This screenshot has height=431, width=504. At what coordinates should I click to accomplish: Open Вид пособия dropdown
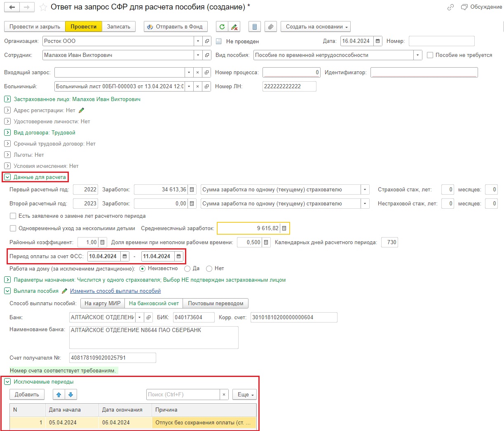[418, 55]
